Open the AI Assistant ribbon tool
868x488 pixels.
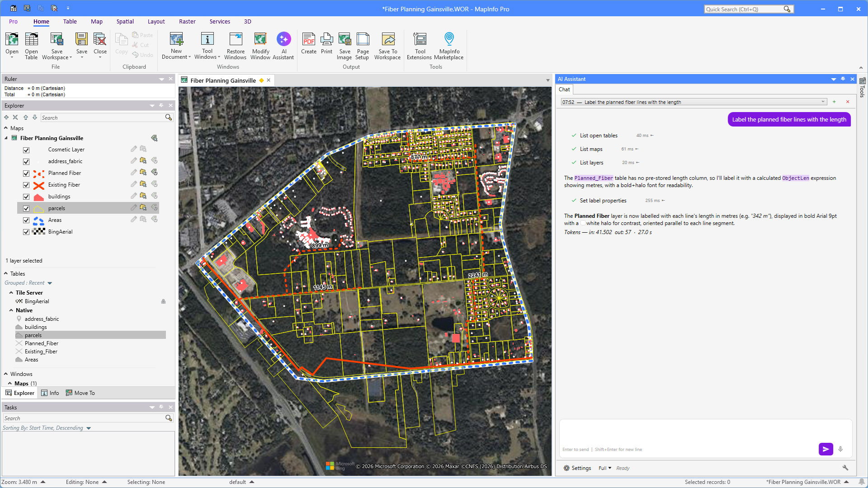point(283,46)
